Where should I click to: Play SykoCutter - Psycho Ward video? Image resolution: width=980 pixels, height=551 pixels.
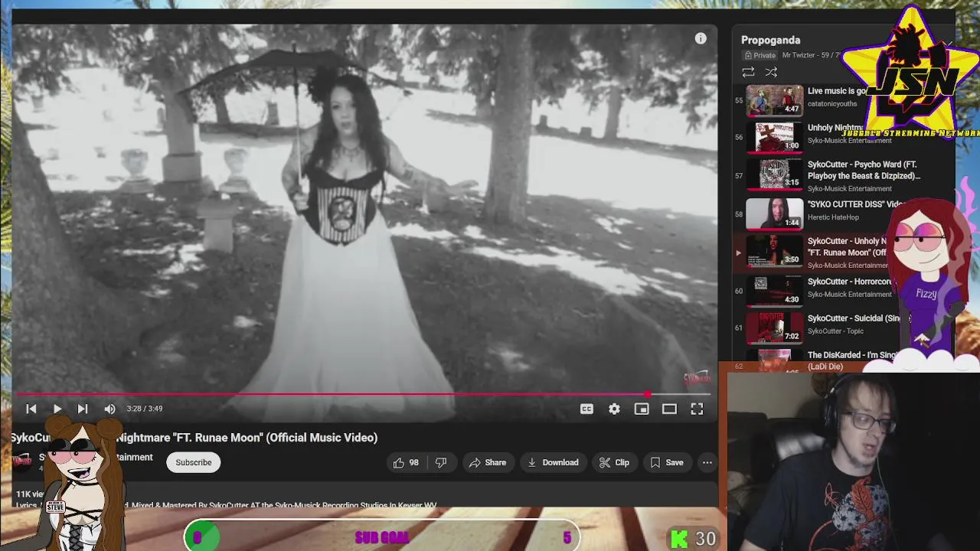[864, 170]
